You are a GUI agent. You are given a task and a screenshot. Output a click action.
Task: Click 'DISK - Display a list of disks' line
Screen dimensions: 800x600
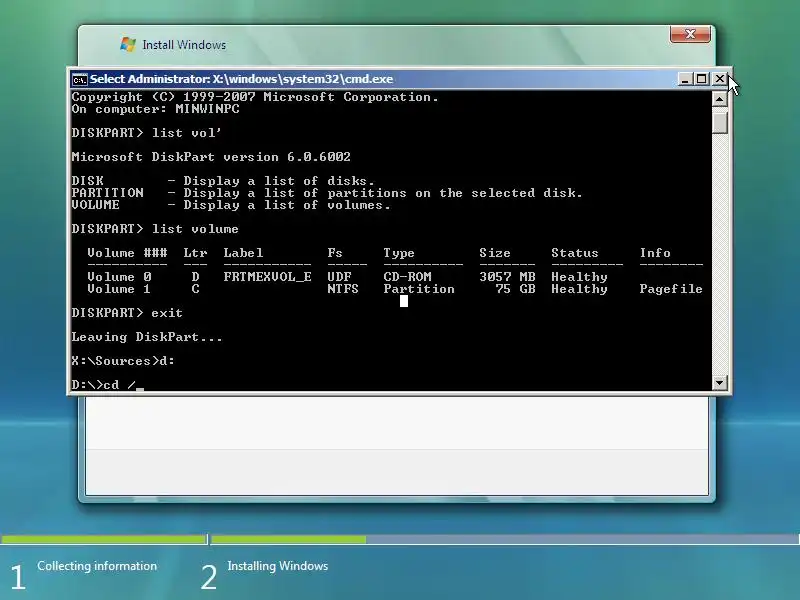(x=223, y=181)
